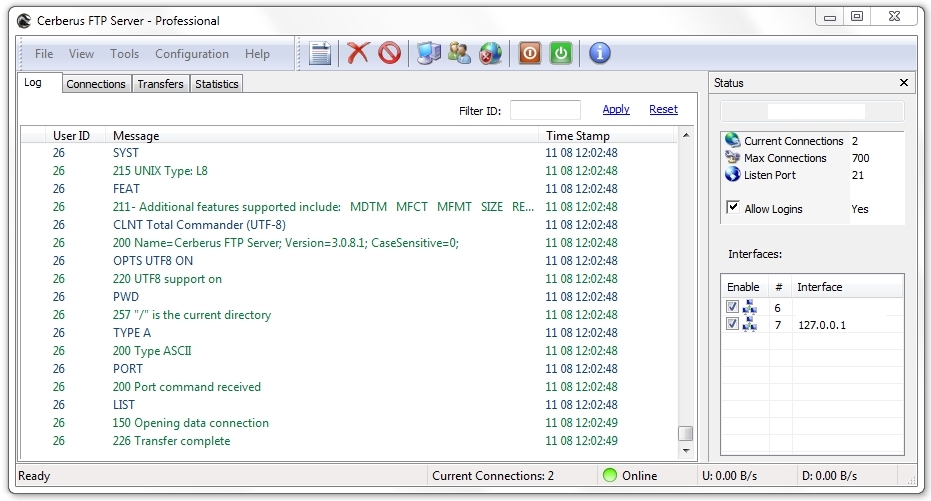The width and height of the screenshot is (931, 501).
Task: Open the Tools menu
Action: click(124, 53)
